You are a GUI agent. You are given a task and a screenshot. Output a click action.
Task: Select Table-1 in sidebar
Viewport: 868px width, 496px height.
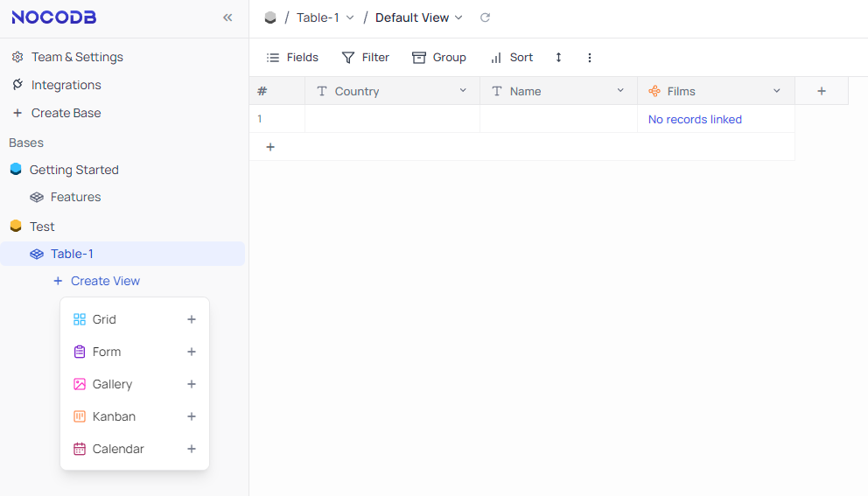[122, 254]
